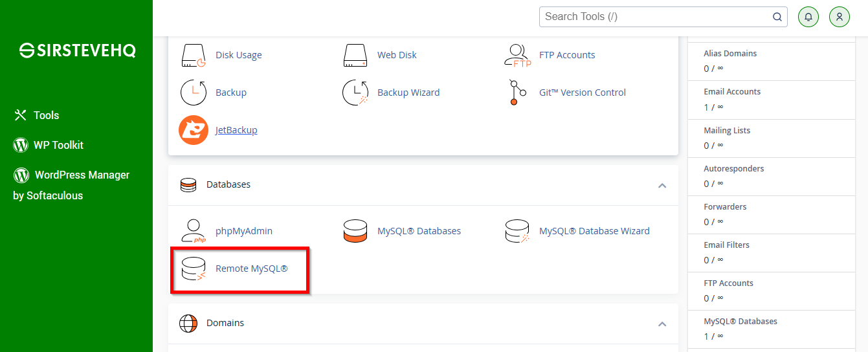The image size is (868, 352).
Task: Click the Backup clock icon
Action: point(194,93)
